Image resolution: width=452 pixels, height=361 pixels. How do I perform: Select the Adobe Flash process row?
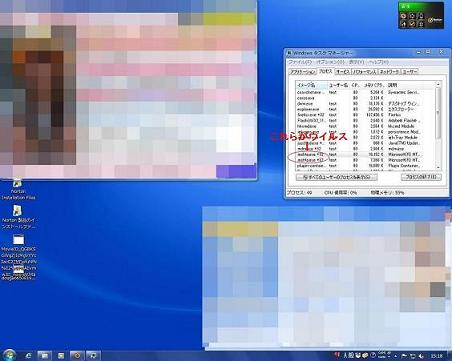[365, 120]
